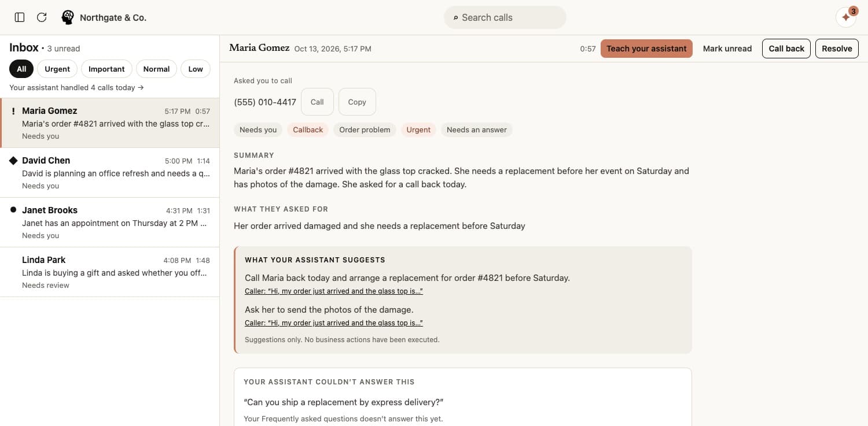Filter inbox by Low priority
This screenshot has width=868, height=426.
[x=196, y=69]
